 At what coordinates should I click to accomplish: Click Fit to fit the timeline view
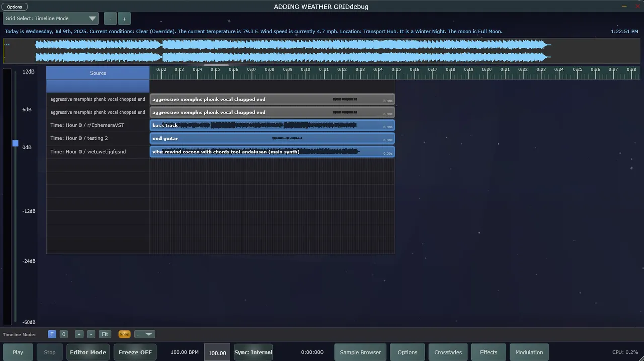click(x=105, y=334)
